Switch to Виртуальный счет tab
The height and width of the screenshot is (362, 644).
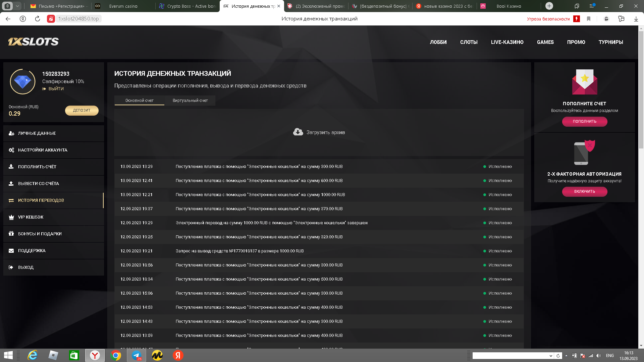pos(190,100)
